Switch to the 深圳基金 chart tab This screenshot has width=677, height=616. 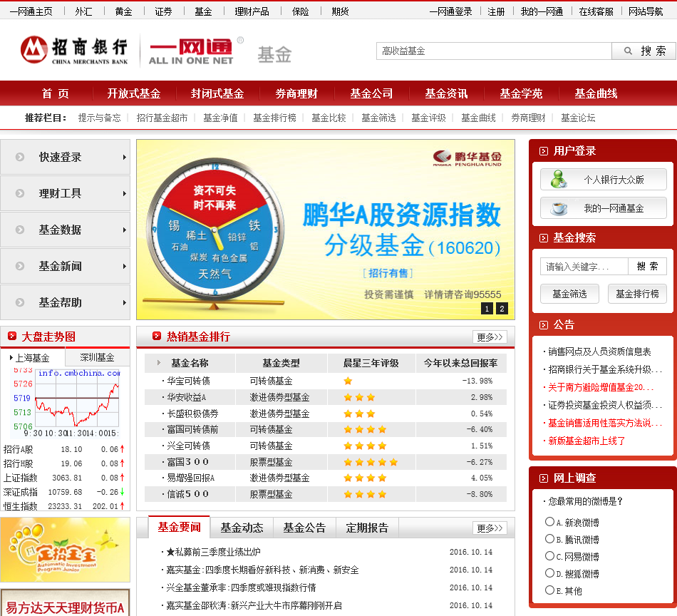(98, 357)
